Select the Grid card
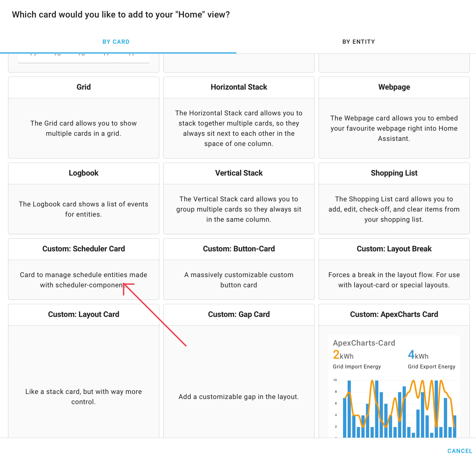The image size is (476, 459). coord(84,118)
